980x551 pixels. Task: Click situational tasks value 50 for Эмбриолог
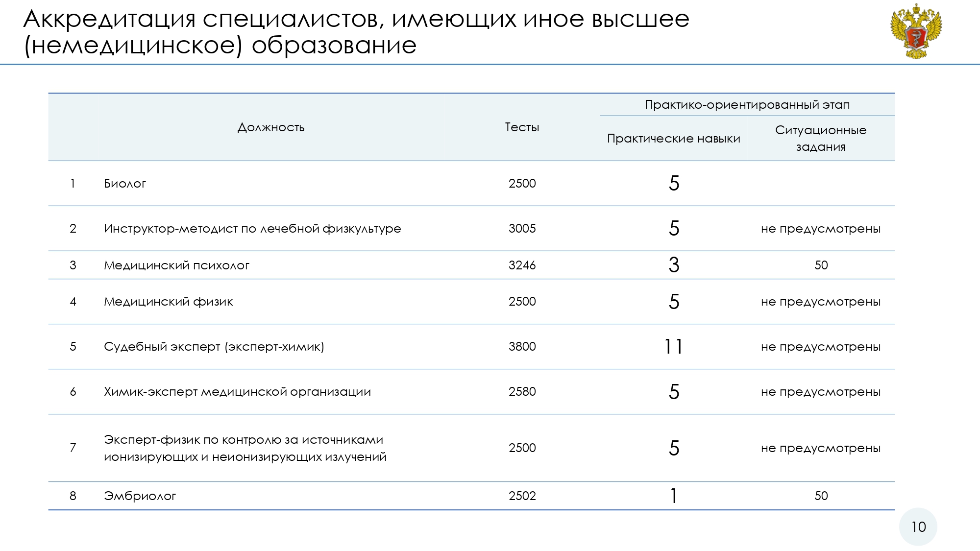pyautogui.click(x=821, y=496)
